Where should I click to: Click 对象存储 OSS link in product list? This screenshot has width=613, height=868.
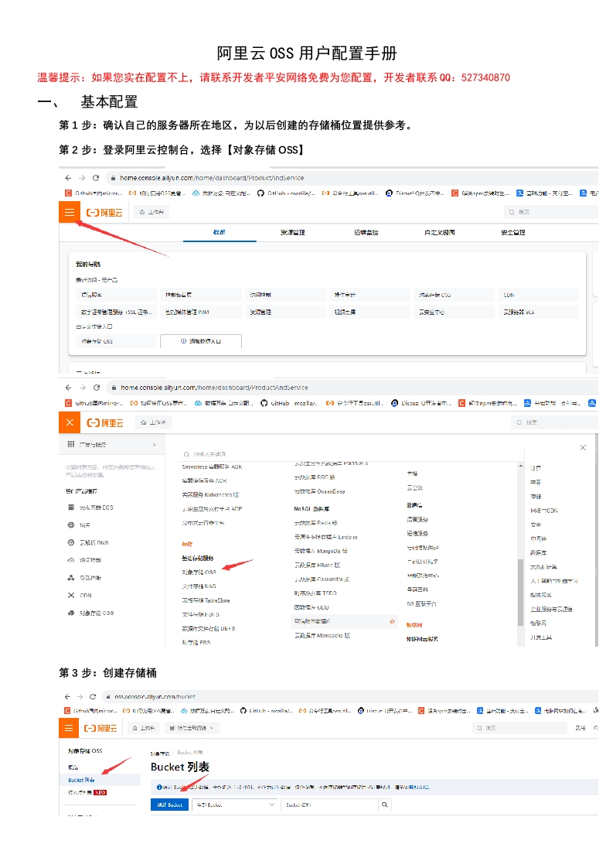(x=199, y=572)
